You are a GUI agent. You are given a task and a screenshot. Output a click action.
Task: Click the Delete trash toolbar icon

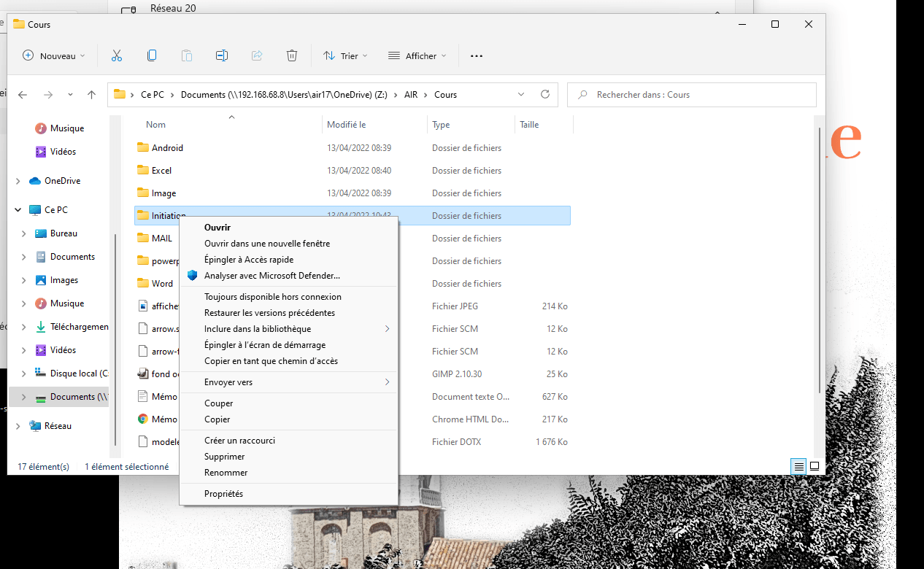pos(292,55)
